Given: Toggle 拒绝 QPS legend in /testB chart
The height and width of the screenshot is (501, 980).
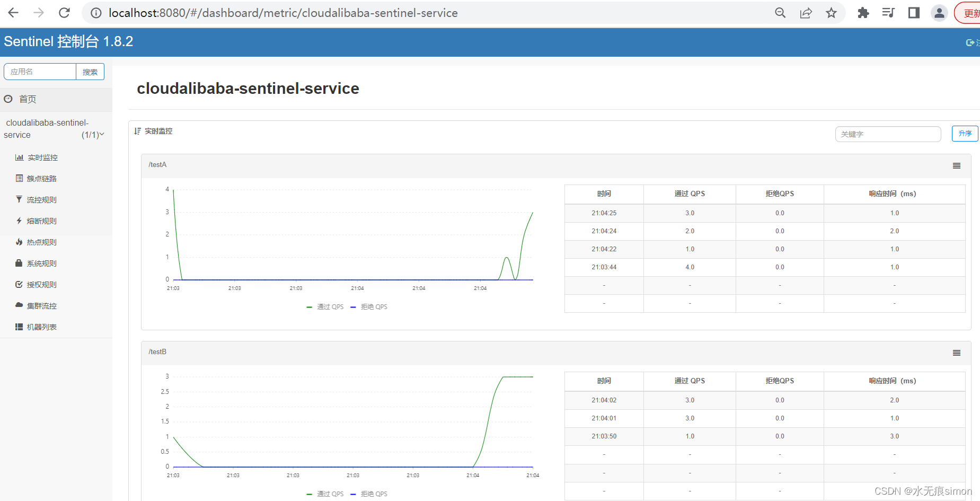Looking at the screenshot, I should [369, 494].
